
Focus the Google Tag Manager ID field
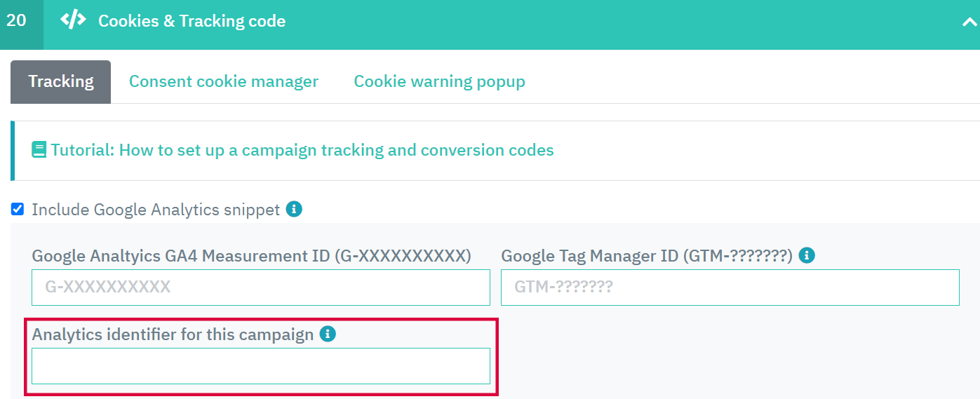point(730,288)
